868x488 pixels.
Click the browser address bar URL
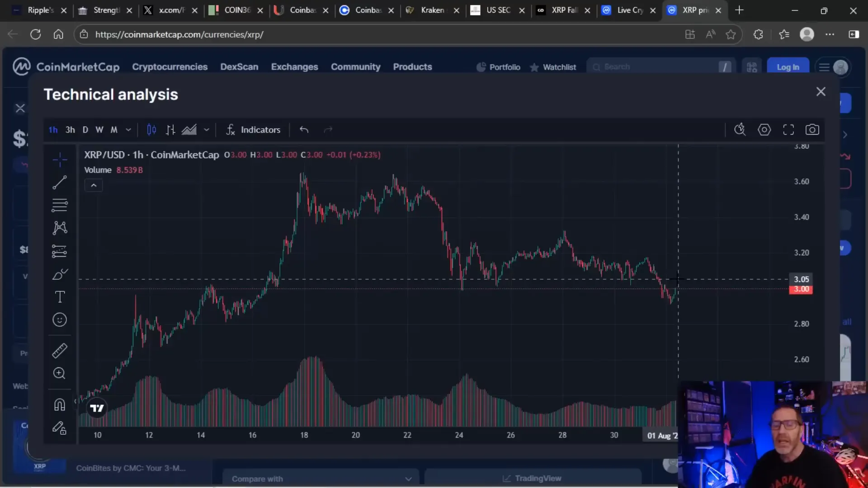[x=179, y=34]
